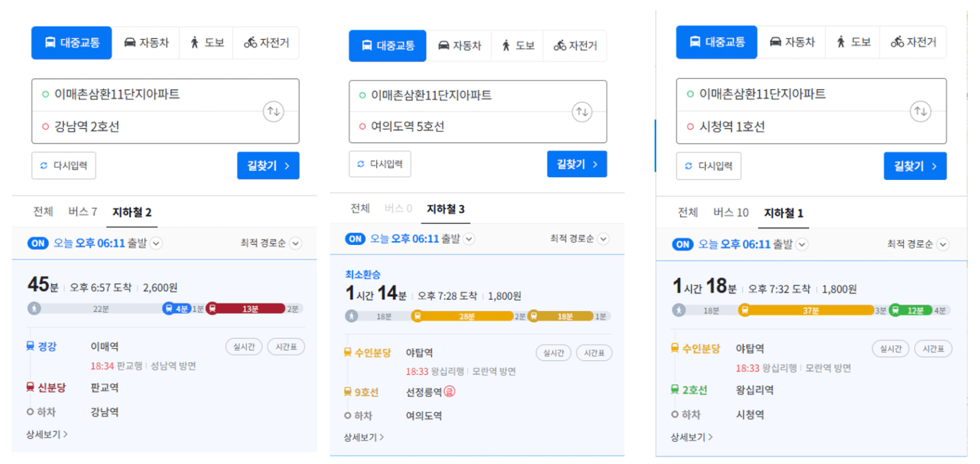Image resolution: width=980 pixels, height=464 pixels.
Task: Toggle ON departure switch in 여의도역 panel
Action: 355,239
